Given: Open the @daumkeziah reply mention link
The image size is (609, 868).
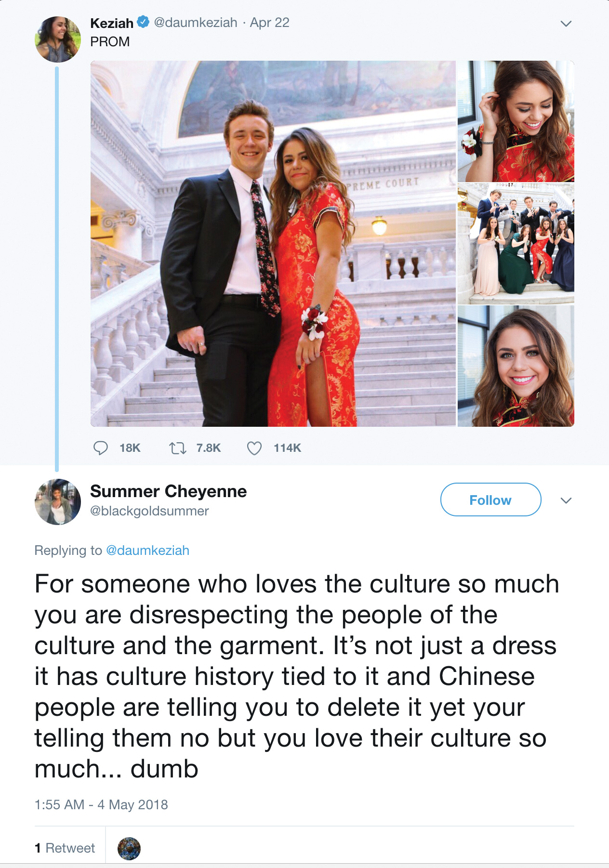Looking at the screenshot, I should [147, 551].
